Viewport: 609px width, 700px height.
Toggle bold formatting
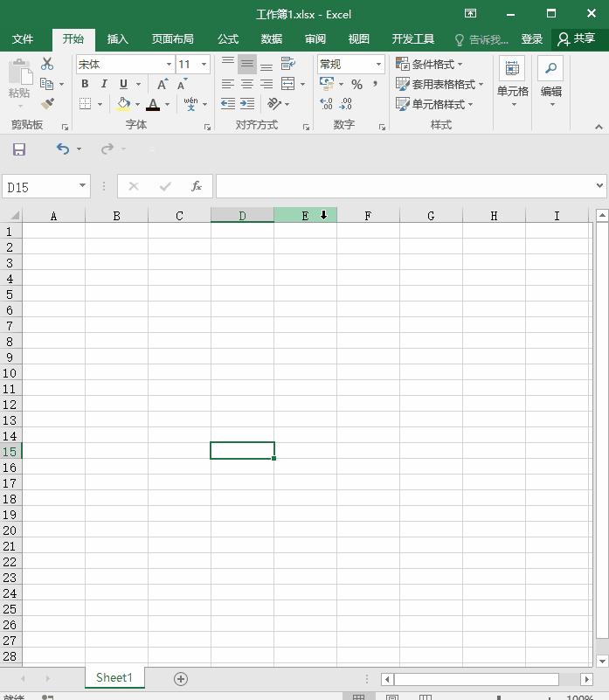[85, 85]
